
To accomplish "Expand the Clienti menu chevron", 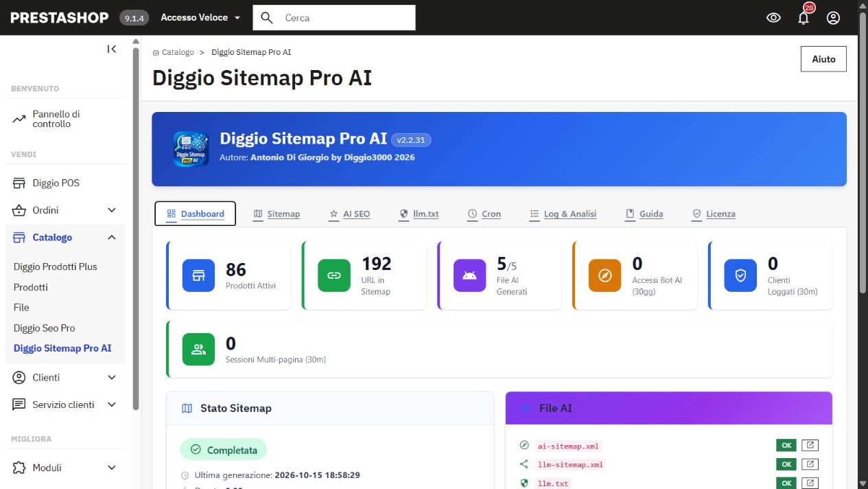I will pos(112,378).
